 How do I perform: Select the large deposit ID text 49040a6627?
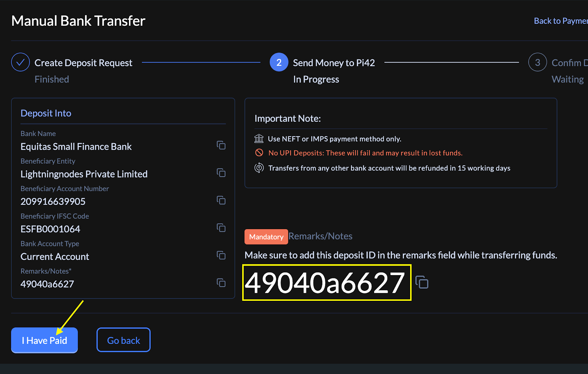[x=325, y=283]
